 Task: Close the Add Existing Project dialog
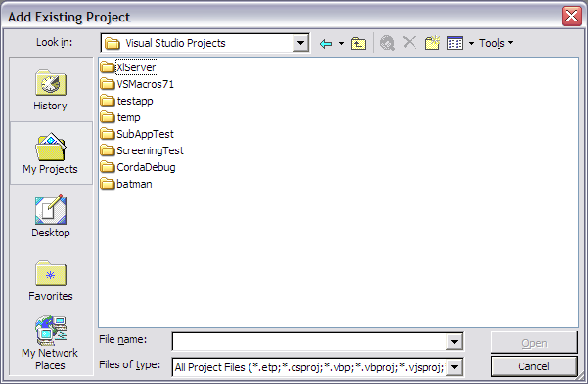pyautogui.click(x=571, y=17)
